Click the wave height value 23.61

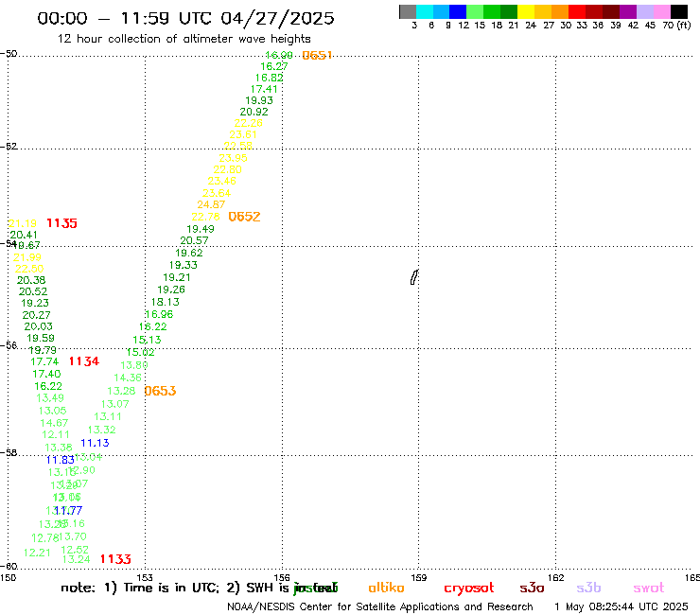243,134
